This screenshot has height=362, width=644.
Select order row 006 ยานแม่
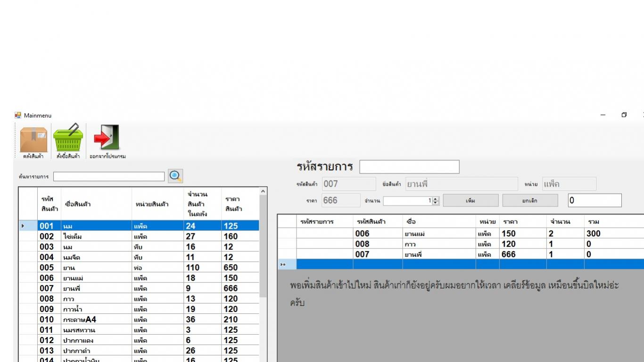(438, 234)
